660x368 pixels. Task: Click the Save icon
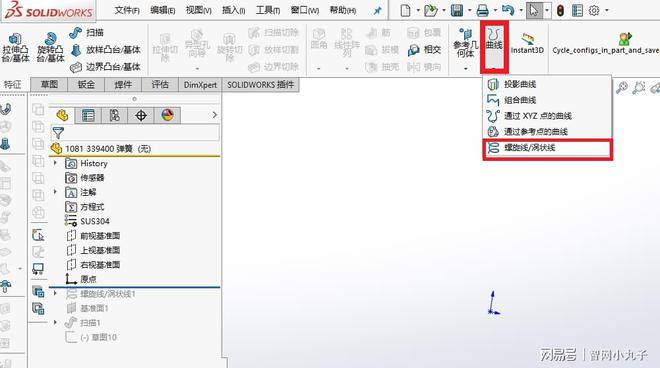(x=457, y=10)
